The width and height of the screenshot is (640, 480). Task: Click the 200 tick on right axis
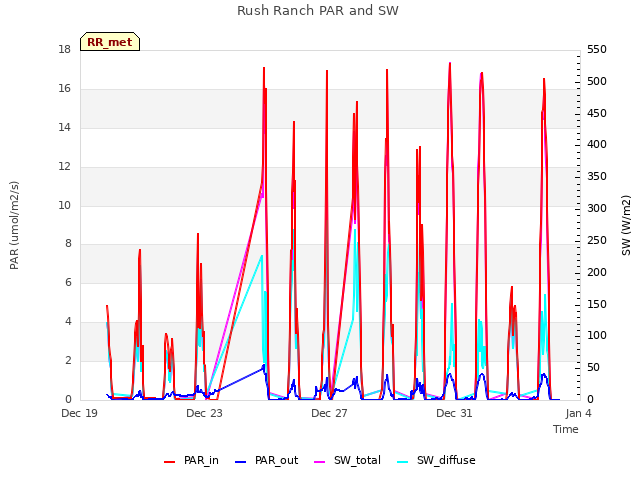597,272
